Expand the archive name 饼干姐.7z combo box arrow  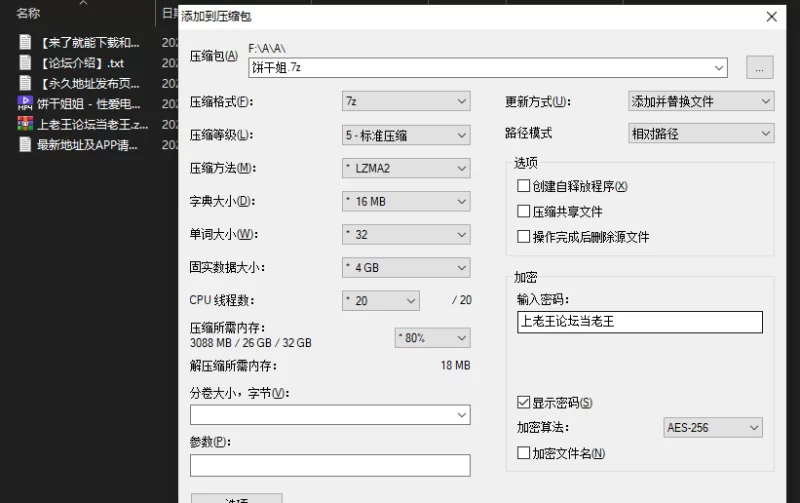[x=719, y=68]
